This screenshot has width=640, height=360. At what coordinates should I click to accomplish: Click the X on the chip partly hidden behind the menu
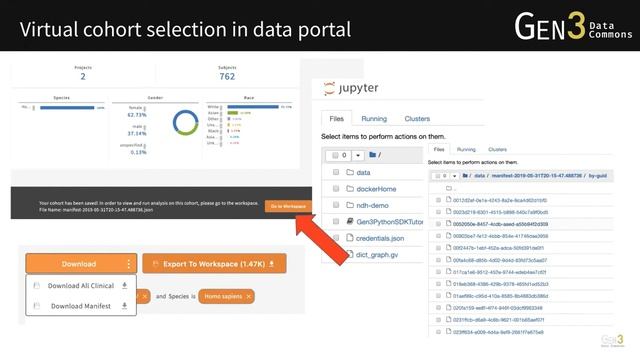pyautogui.click(x=144, y=296)
